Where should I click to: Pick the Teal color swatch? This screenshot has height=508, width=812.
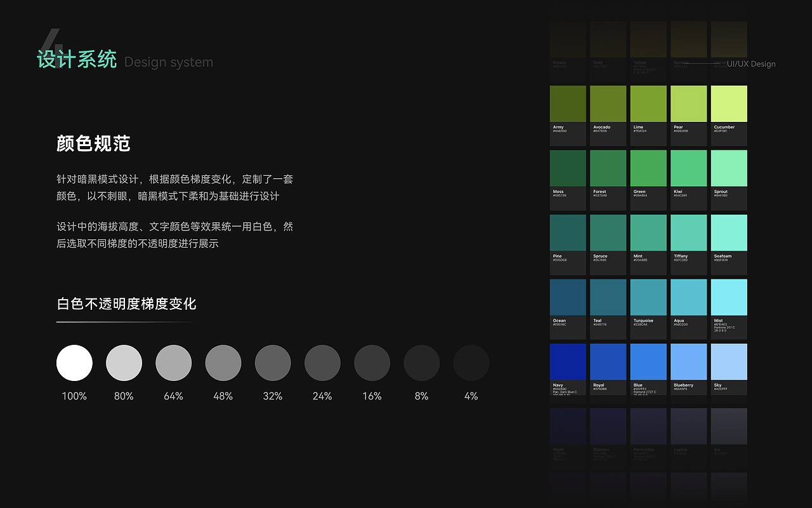pos(608,297)
